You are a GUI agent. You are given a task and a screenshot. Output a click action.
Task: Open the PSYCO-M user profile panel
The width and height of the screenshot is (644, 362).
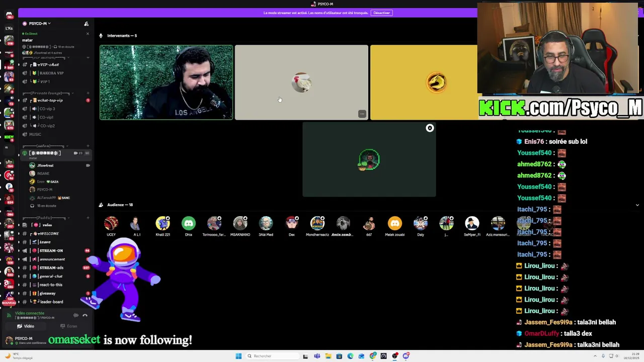[26, 340]
